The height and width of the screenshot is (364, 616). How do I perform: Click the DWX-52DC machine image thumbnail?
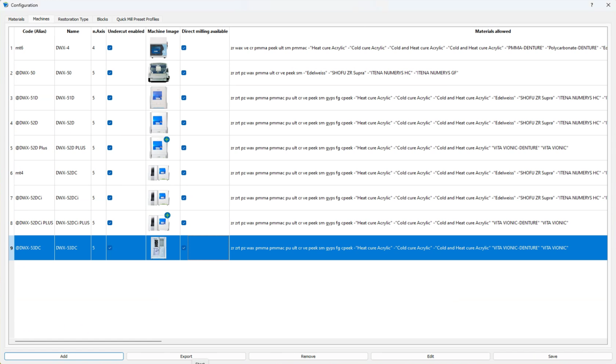pos(159,173)
